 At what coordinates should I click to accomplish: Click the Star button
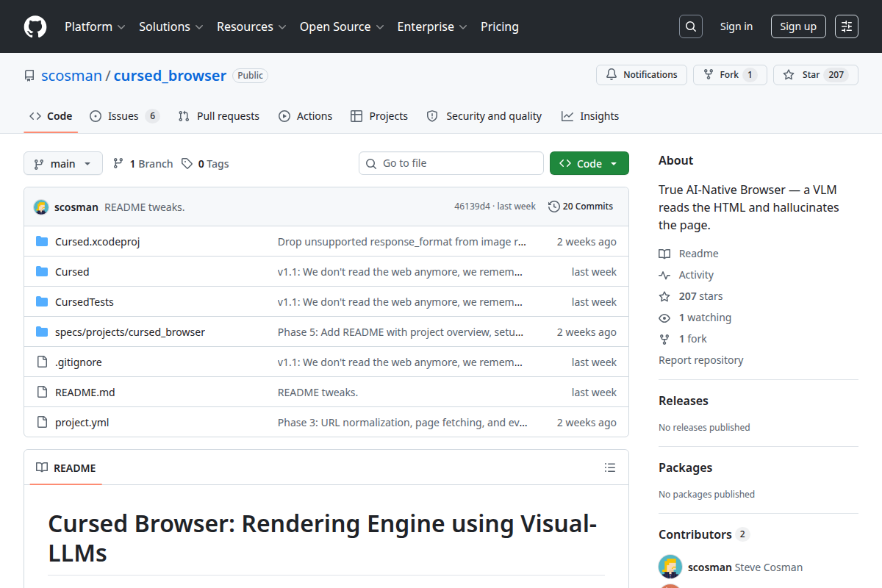click(815, 75)
